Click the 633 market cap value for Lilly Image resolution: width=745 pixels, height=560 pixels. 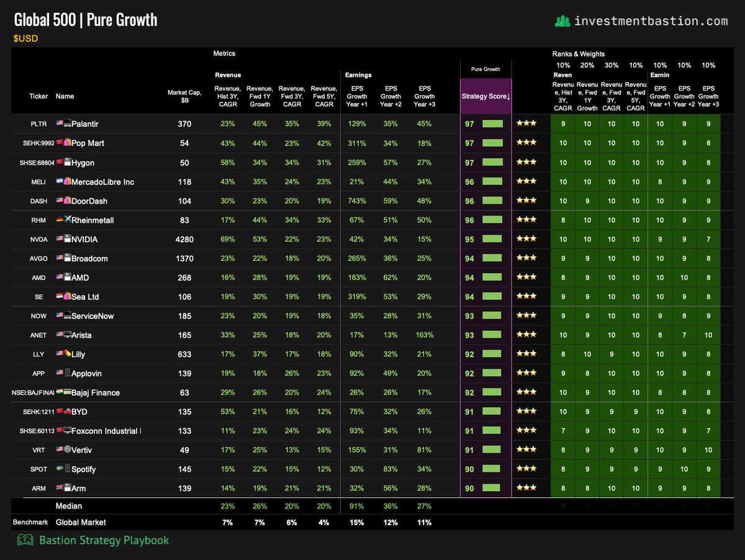click(184, 355)
